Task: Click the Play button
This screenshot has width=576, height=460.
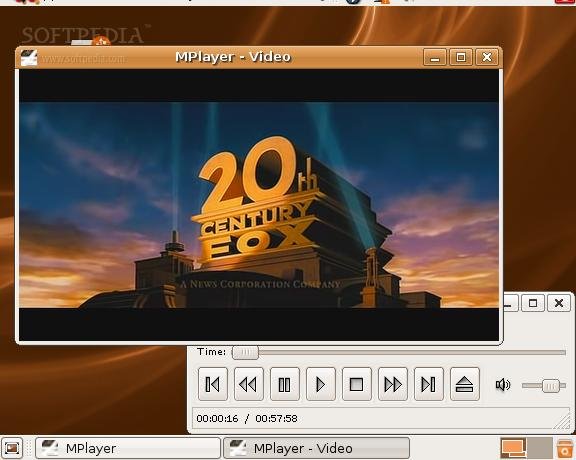Action: pos(321,384)
